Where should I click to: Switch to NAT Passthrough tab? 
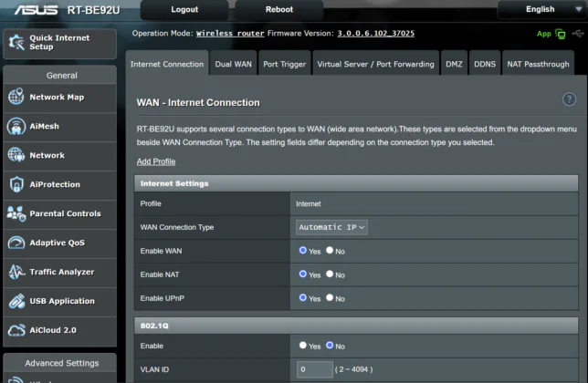click(x=538, y=64)
